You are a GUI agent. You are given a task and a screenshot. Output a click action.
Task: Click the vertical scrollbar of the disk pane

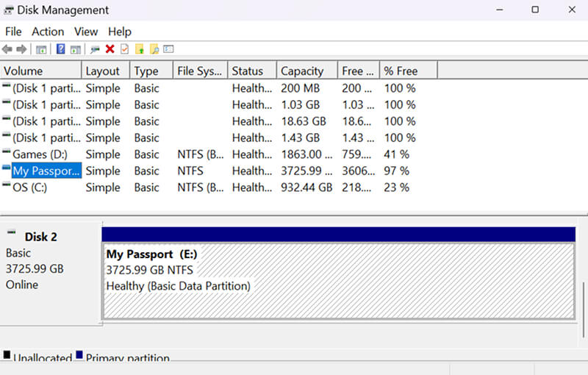[x=583, y=310]
